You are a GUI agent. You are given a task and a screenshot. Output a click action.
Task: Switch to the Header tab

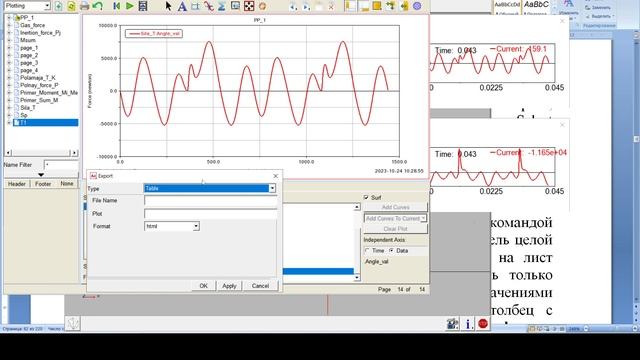[17, 184]
